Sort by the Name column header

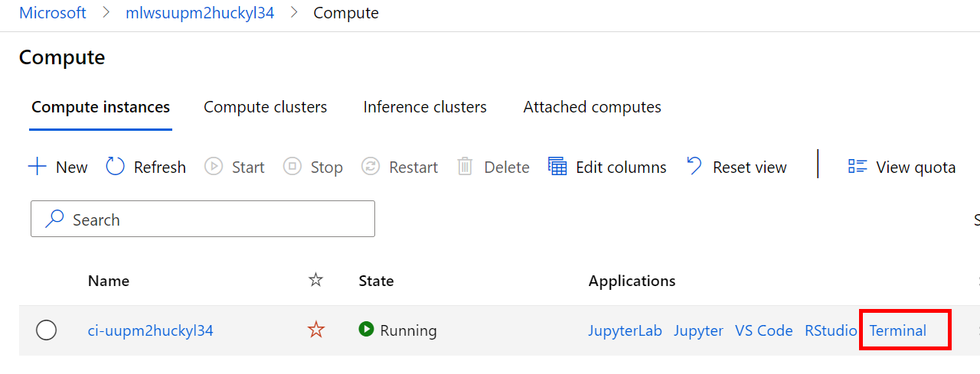[109, 281]
